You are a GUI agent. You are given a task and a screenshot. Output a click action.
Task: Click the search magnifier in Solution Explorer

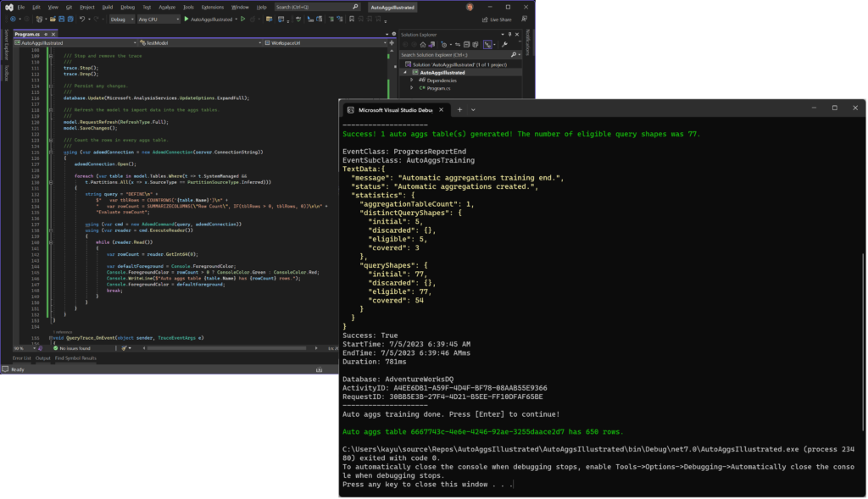click(x=514, y=55)
